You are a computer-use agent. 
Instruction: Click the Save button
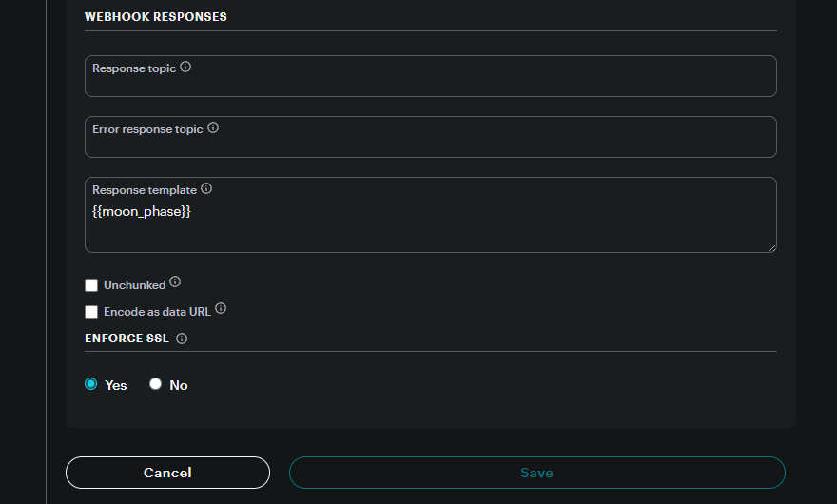(x=537, y=473)
